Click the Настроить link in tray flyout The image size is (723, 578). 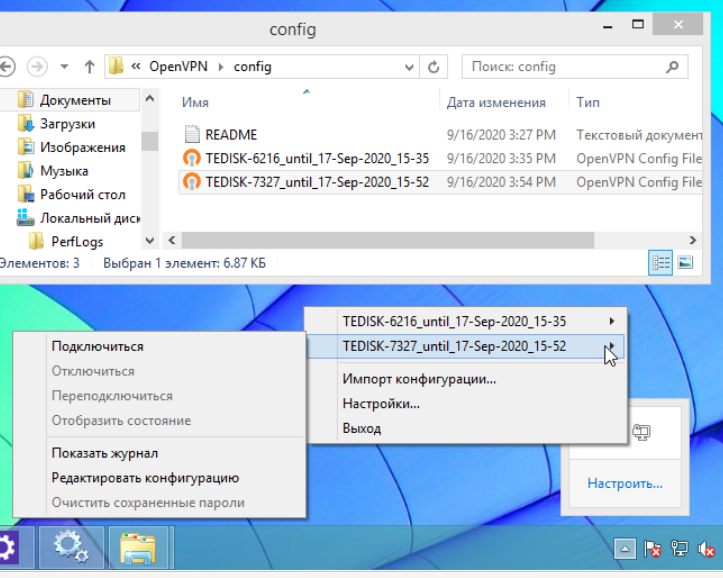(624, 483)
